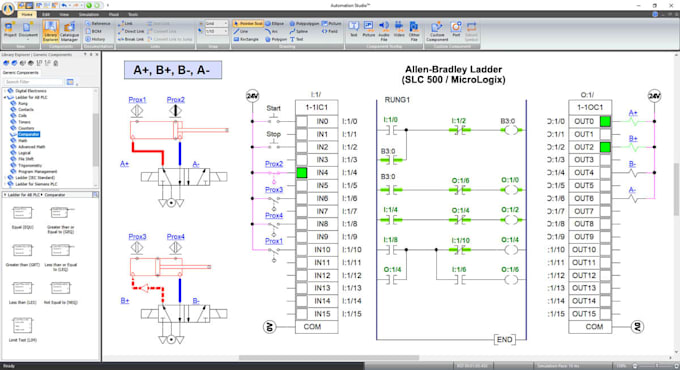Viewport: 680px width, 370px height.
Task: Click the Prox1 link above the first cylinder
Action: (x=137, y=100)
